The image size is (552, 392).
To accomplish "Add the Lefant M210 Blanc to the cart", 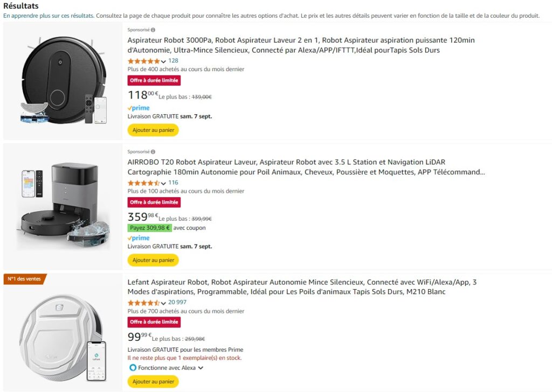I will click(153, 382).
